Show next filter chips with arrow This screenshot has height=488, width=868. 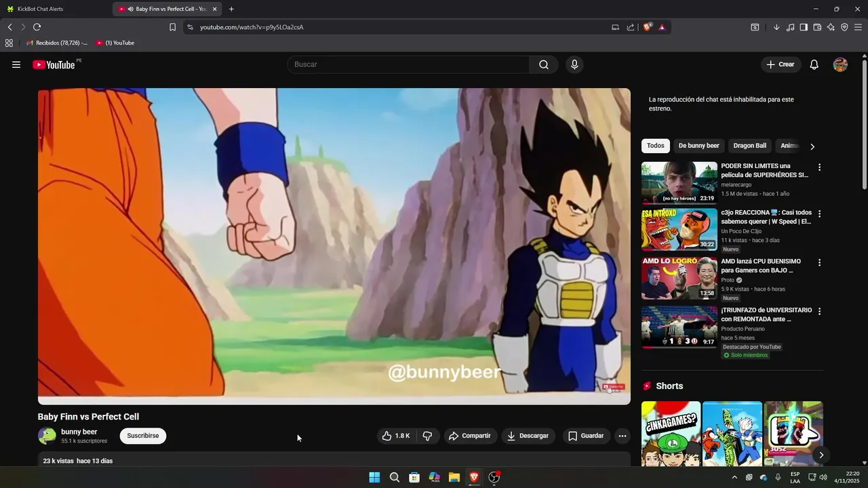click(812, 146)
